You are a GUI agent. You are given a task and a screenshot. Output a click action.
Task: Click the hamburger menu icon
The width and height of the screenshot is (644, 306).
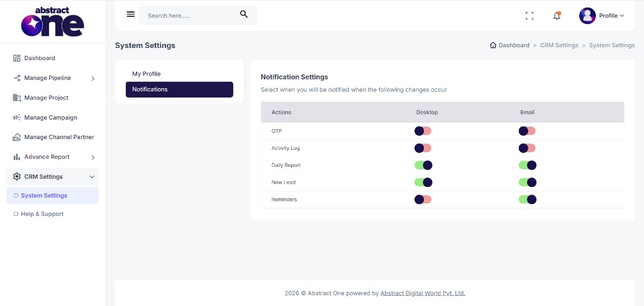[131, 14]
